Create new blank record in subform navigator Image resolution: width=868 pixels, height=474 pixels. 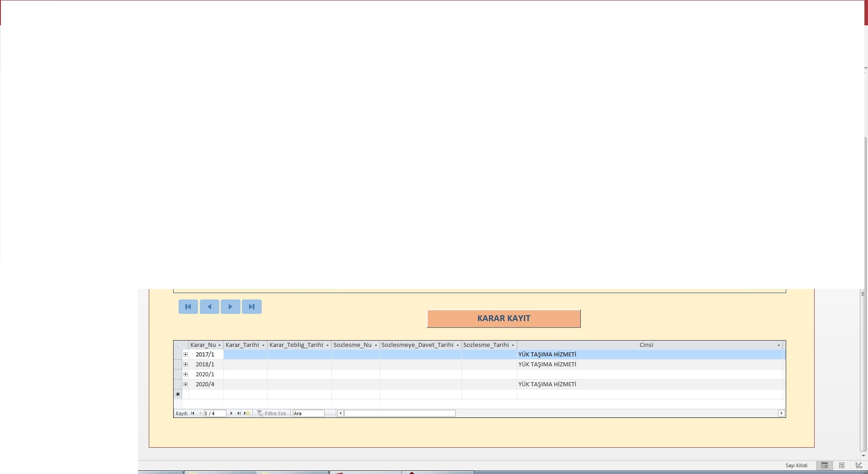[x=247, y=413]
